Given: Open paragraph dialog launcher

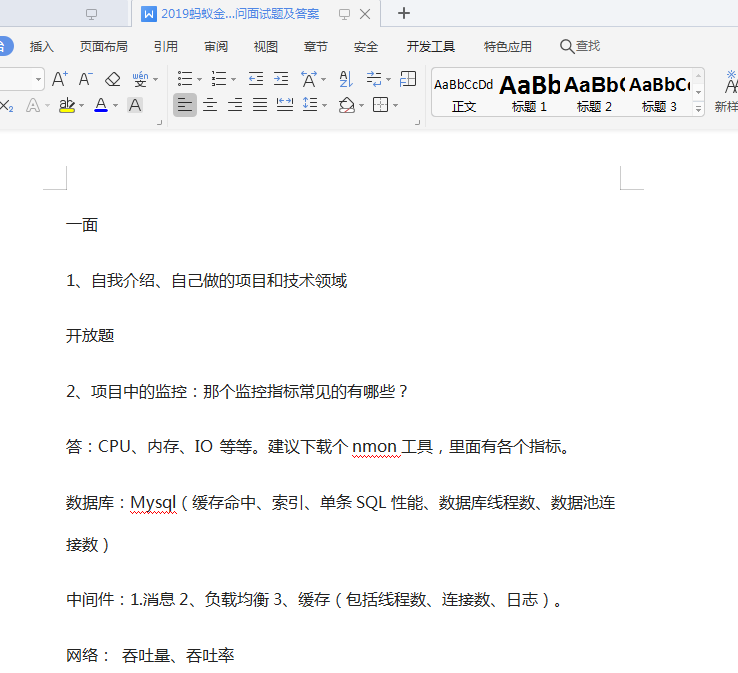Looking at the screenshot, I should pyautogui.click(x=417, y=122).
